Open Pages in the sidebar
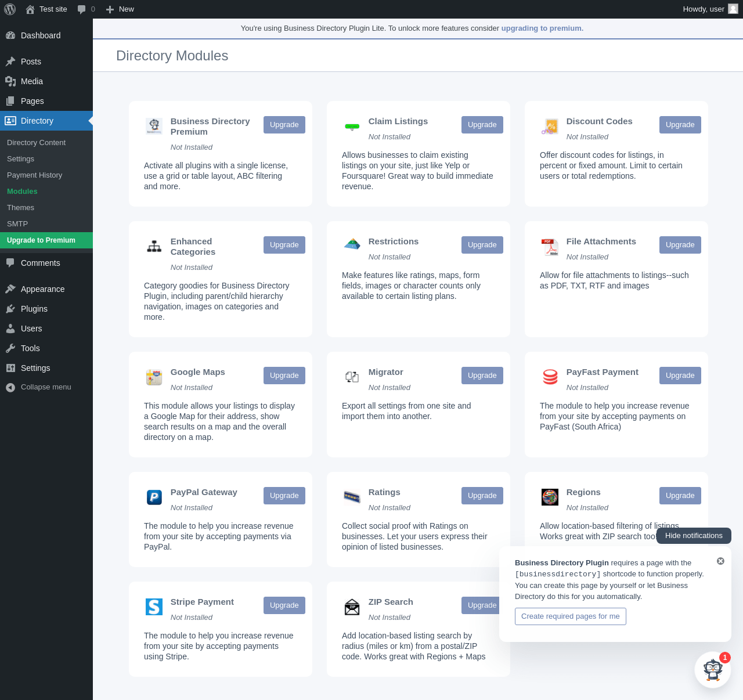 46,101
